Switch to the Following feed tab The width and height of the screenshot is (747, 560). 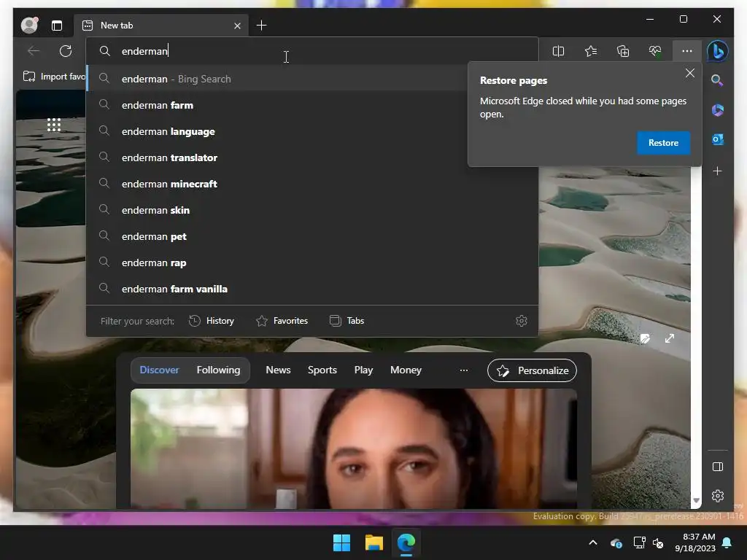(x=218, y=370)
